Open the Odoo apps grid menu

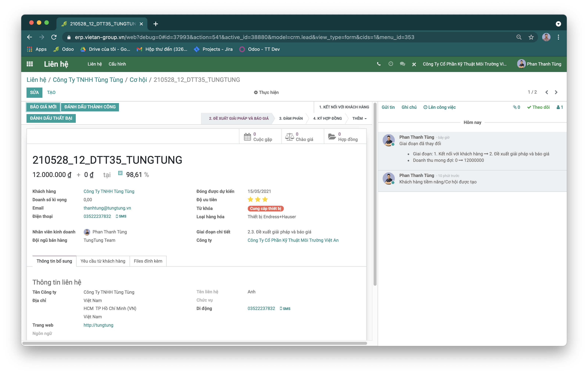[x=30, y=64]
